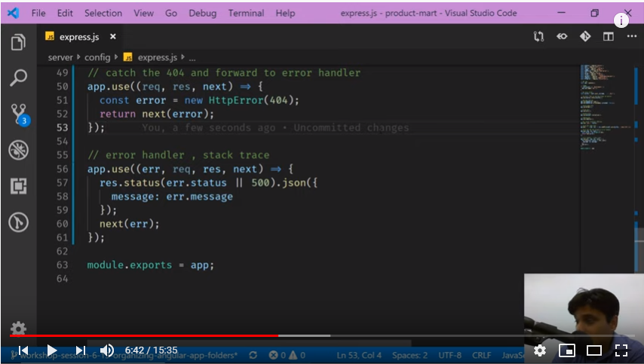Expand the config breadcrumb folder
Image resolution: width=644 pixels, height=364 pixels.
coord(97,57)
